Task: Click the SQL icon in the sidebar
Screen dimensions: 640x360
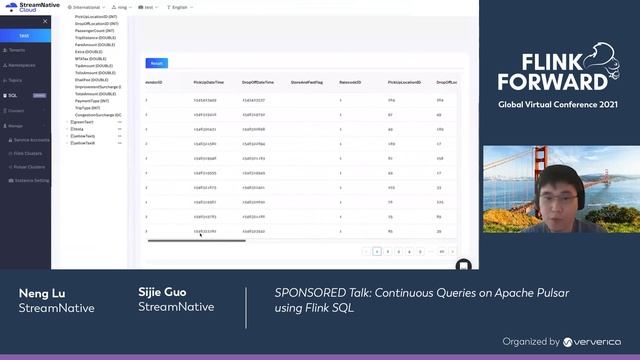Action: click(x=5, y=96)
